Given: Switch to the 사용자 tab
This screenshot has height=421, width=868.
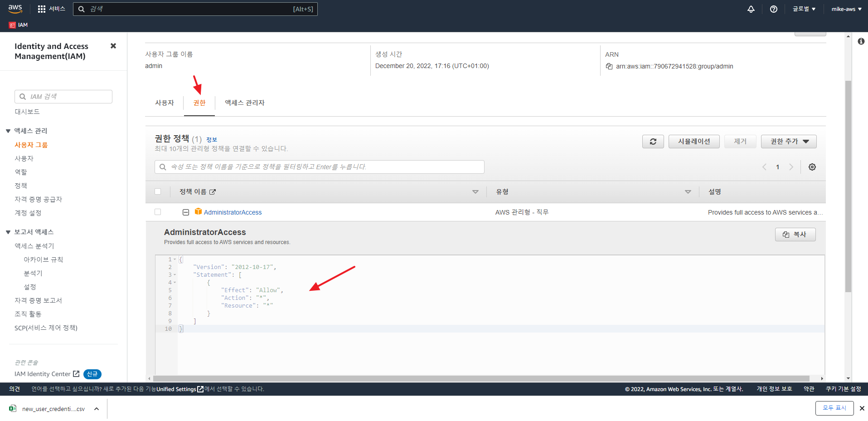Looking at the screenshot, I should pyautogui.click(x=165, y=103).
